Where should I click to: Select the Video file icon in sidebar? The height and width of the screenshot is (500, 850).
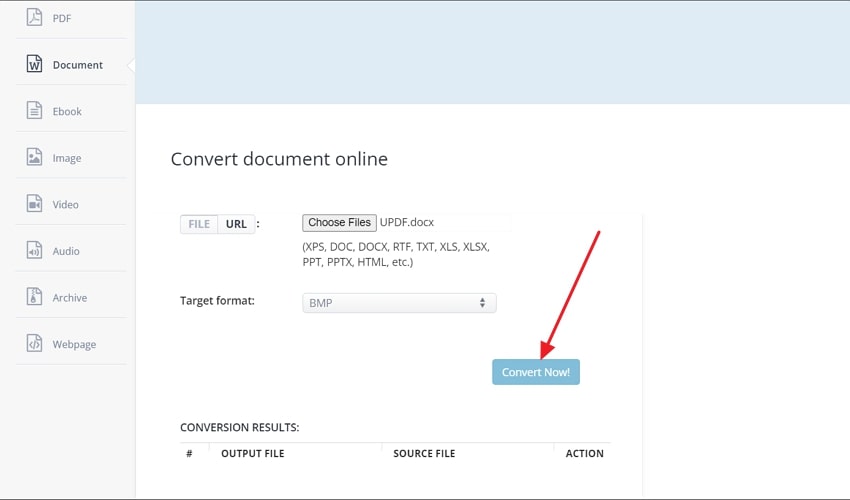(x=34, y=204)
